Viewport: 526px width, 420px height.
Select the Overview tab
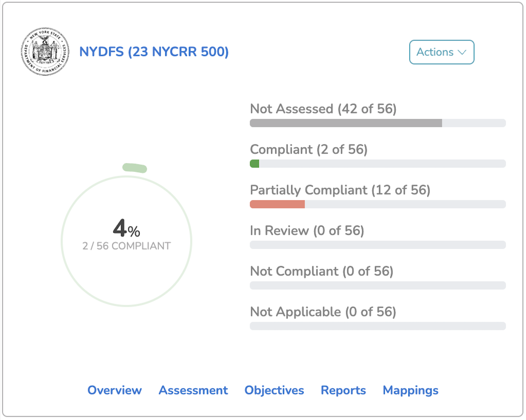(114, 390)
